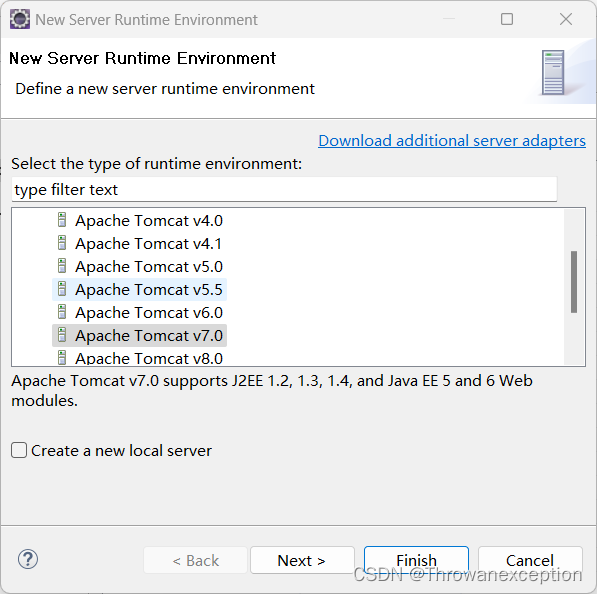Click the server icon beside Tomcat v5.0
Image resolution: width=597 pixels, height=594 pixels.
point(62,266)
